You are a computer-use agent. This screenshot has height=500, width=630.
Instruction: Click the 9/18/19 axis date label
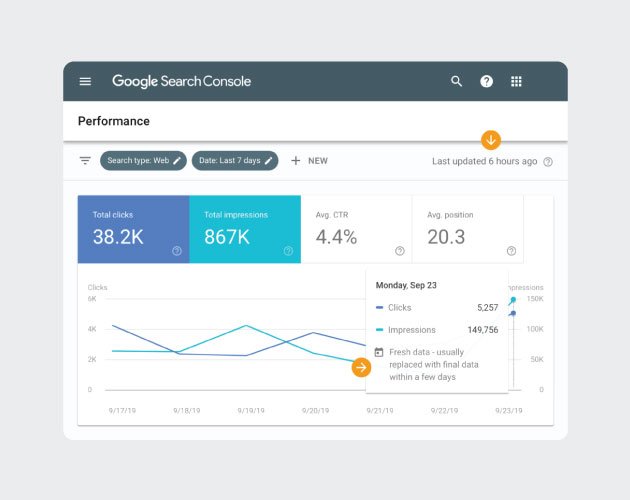[187, 410]
